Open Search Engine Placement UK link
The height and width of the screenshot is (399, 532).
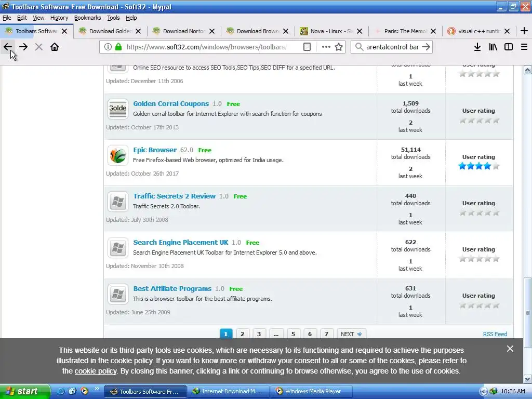(x=180, y=242)
